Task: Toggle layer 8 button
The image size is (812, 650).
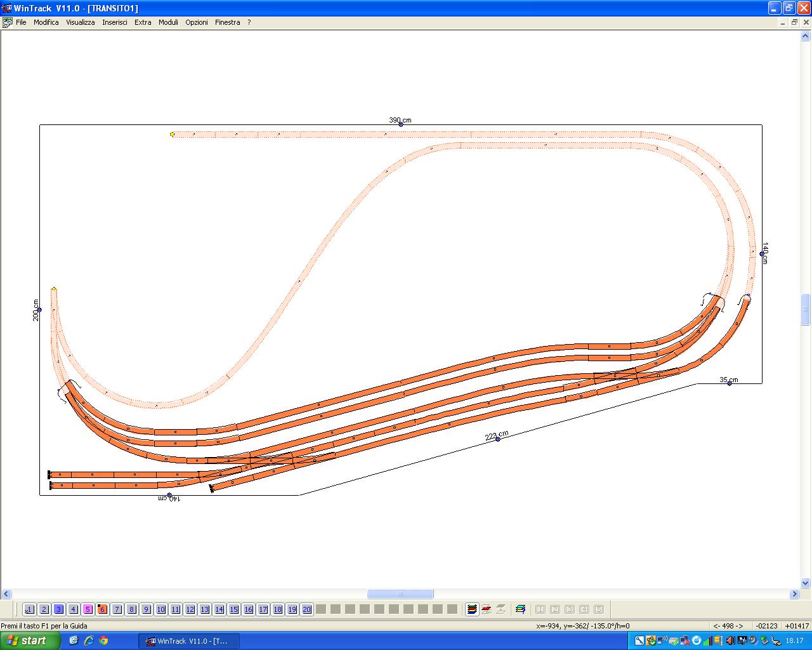Action: 131,609
